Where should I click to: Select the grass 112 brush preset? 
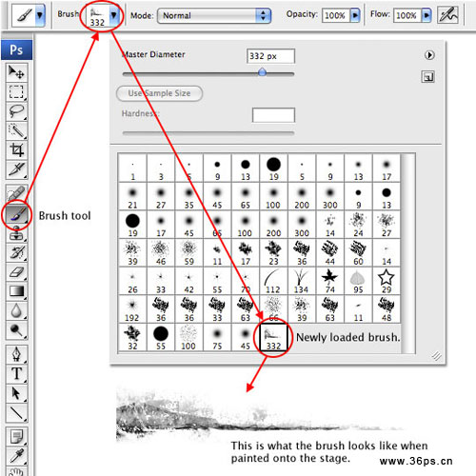click(273, 281)
